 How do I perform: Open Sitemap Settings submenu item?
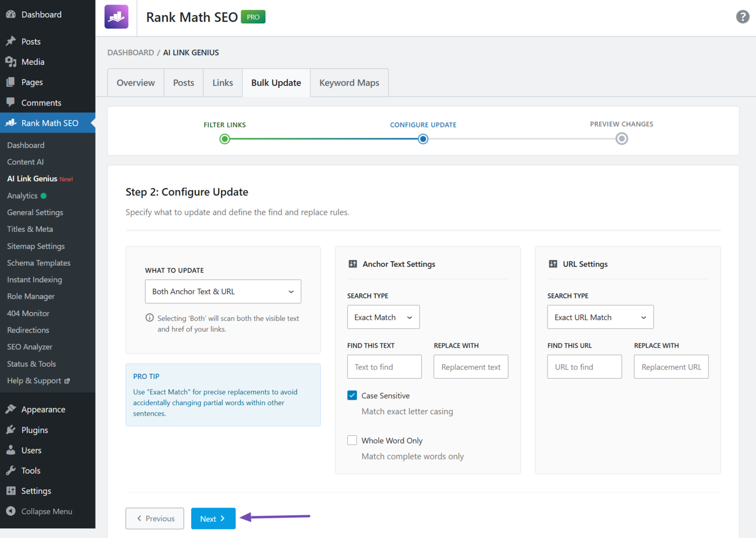[36, 246]
